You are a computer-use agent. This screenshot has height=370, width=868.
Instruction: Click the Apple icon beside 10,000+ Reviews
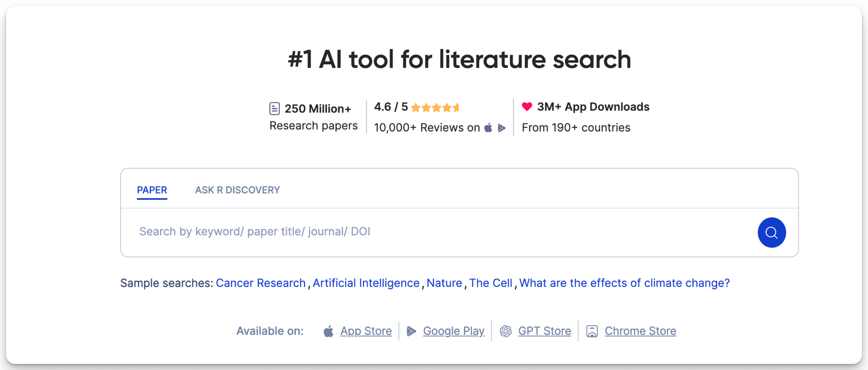[x=488, y=127]
